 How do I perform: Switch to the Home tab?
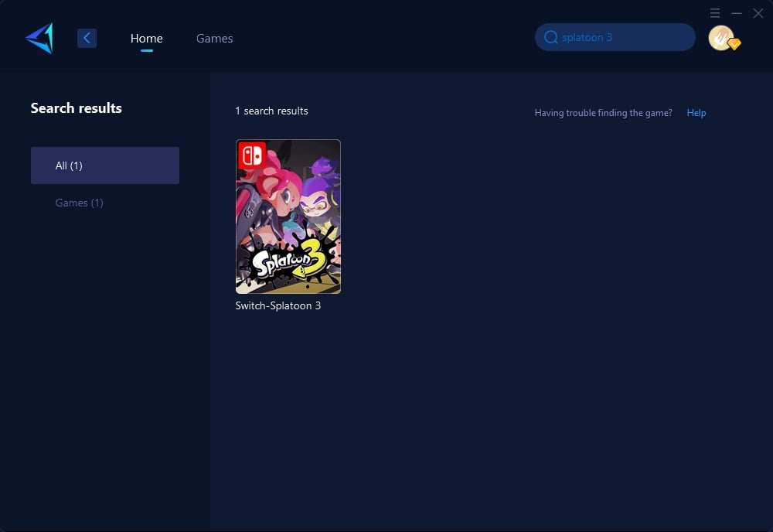pos(146,38)
